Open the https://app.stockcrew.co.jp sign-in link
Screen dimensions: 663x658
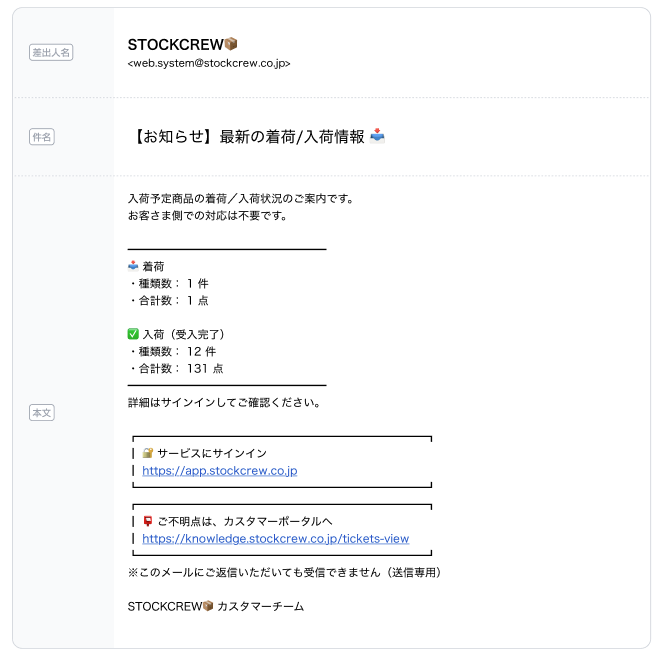point(219,470)
